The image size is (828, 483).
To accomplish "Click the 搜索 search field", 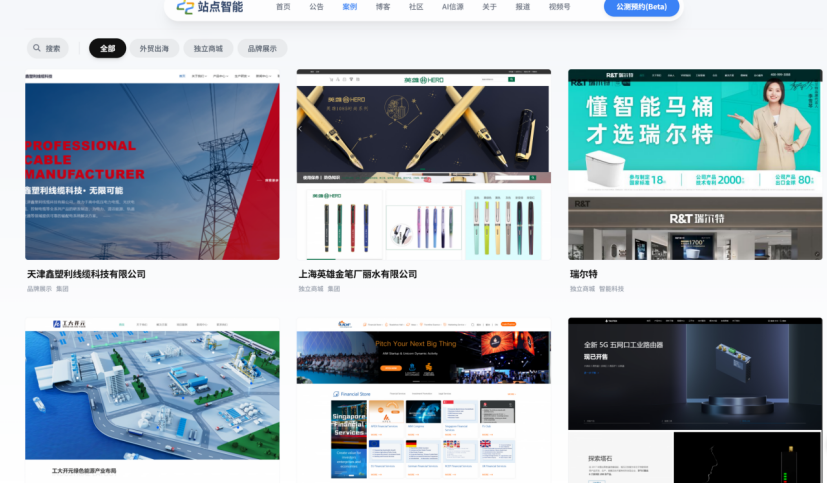I will [x=48, y=48].
